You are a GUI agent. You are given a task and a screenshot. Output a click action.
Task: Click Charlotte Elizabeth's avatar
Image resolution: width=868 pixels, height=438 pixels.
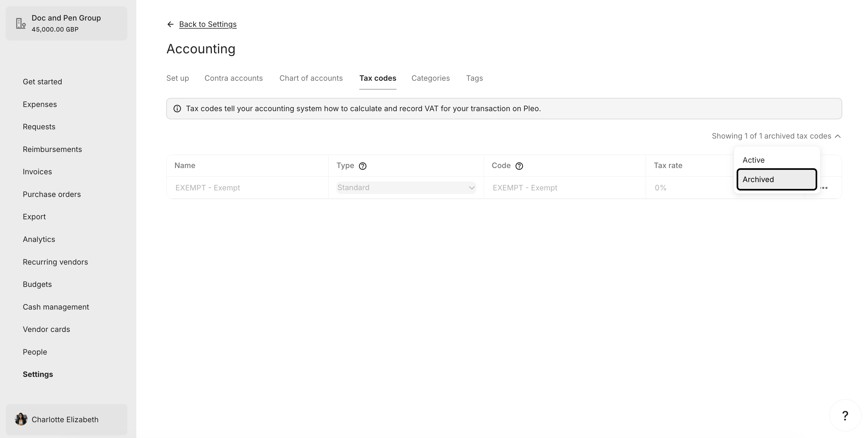click(x=21, y=419)
